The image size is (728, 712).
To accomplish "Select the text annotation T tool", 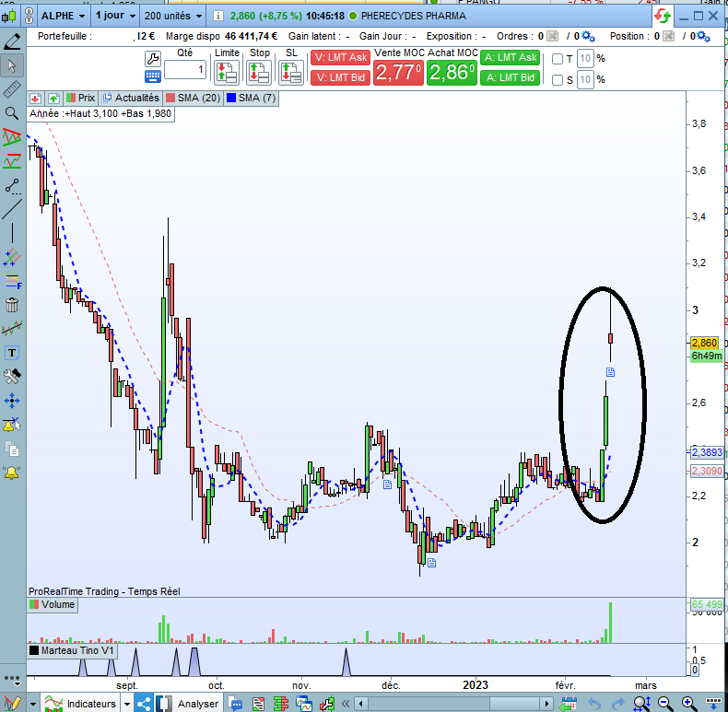I will [x=12, y=353].
